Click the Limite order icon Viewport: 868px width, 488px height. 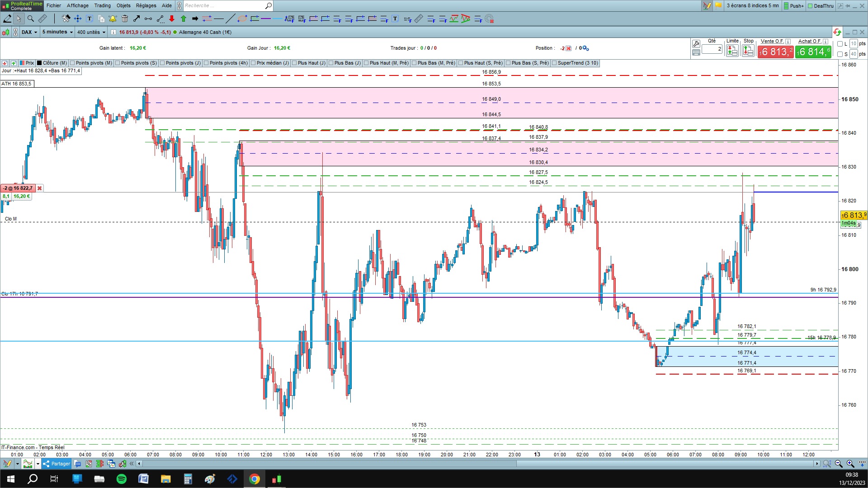tap(732, 50)
